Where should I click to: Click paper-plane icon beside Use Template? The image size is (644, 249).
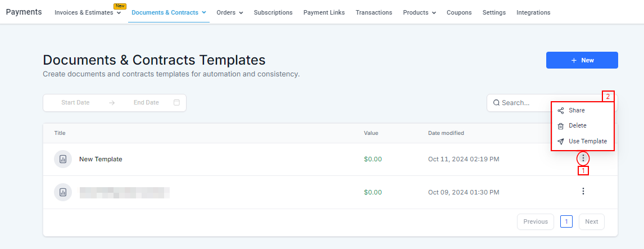pyautogui.click(x=561, y=141)
